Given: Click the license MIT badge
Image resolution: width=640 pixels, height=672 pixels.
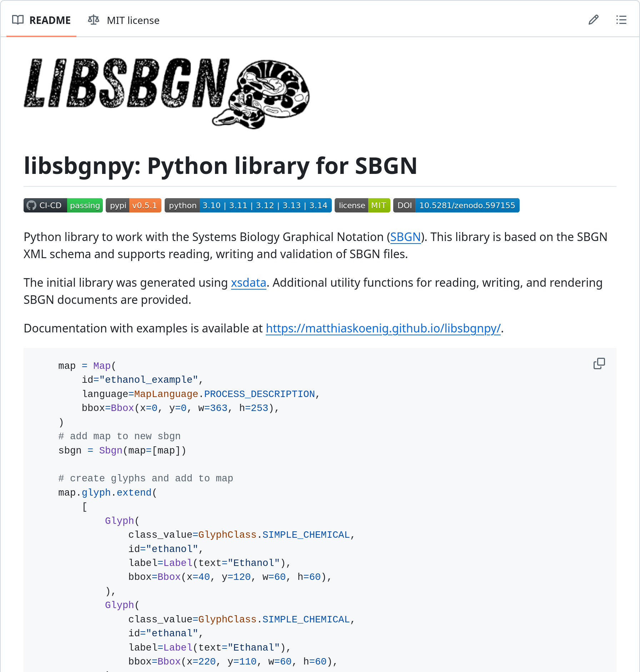Looking at the screenshot, I should coord(362,205).
